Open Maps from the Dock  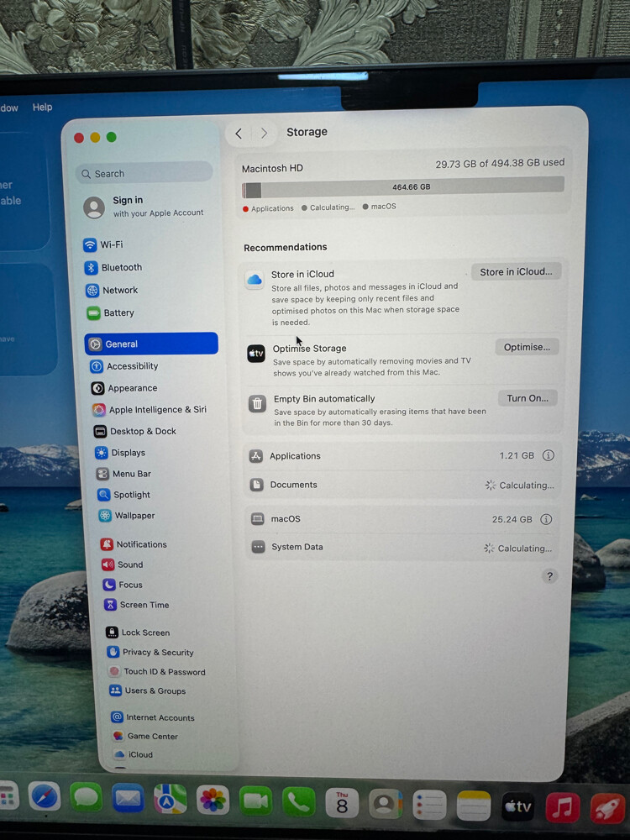(171, 801)
